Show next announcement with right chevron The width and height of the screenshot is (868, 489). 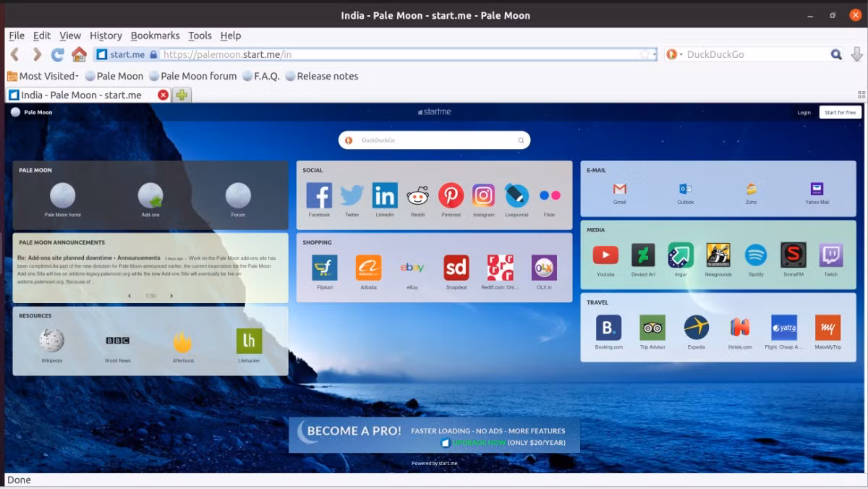(x=171, y=296)
